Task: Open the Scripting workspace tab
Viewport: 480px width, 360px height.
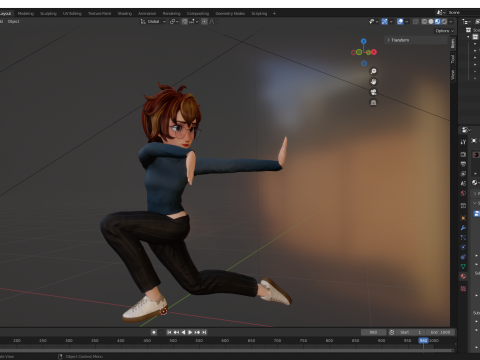Action: point(259,13)
